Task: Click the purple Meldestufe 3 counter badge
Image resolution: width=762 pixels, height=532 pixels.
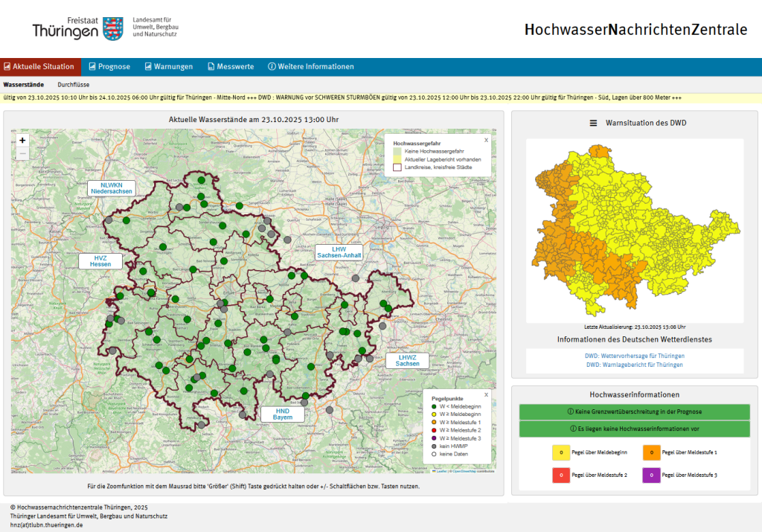Action: pos(651,475)
